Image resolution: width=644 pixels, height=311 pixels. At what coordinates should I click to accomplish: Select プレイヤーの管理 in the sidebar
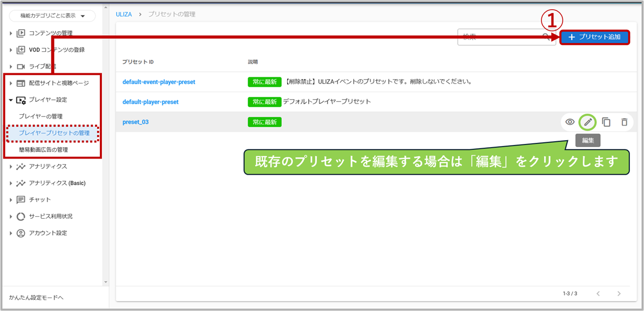pos(40,116)
